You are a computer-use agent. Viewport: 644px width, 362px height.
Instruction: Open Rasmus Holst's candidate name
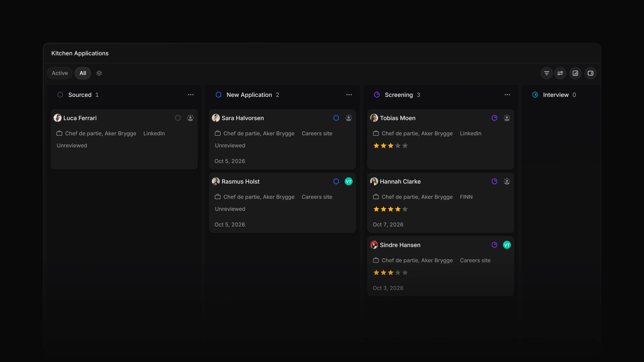[x=240, y=181]
